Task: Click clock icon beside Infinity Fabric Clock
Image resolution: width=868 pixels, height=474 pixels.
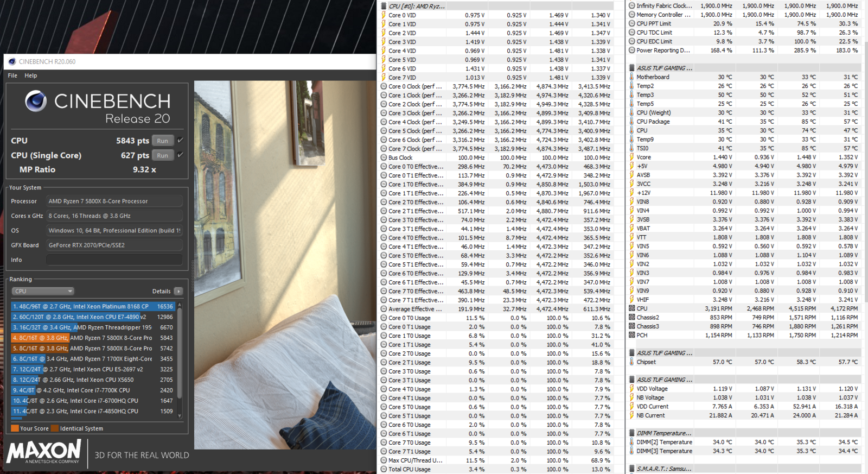Action: tap(632, 6)
